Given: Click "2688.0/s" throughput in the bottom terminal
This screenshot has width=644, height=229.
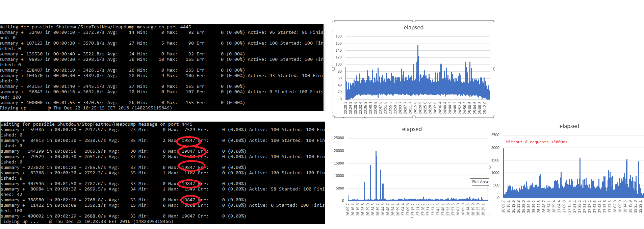Looking at the screenshot, I should click(95, 216).
